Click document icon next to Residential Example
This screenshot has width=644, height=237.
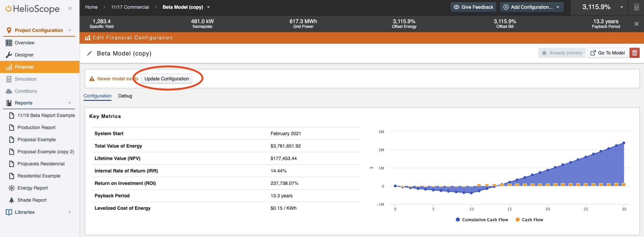pos(11,176)
